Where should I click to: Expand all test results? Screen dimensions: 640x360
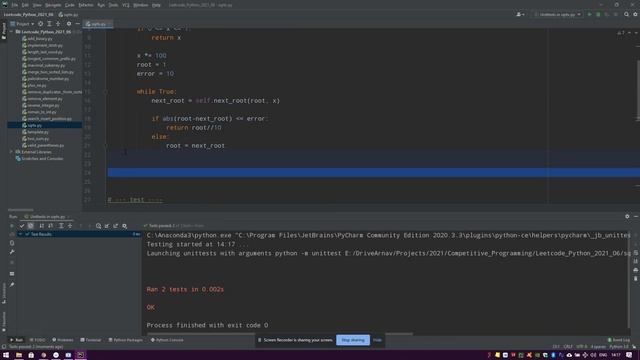tap(61, 226)
